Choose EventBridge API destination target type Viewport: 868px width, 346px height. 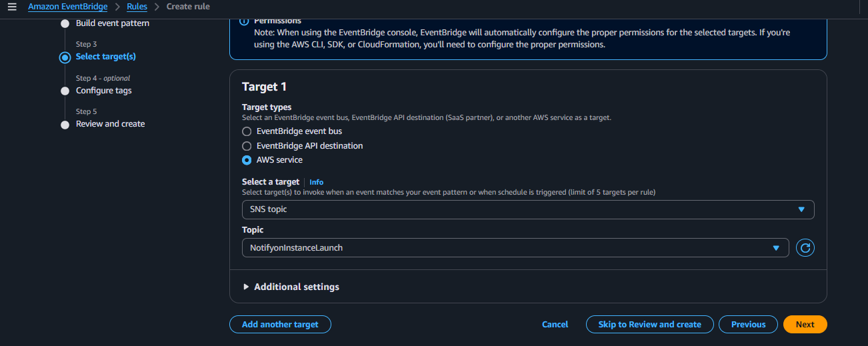pyautogui.click(x=247, y=146)
